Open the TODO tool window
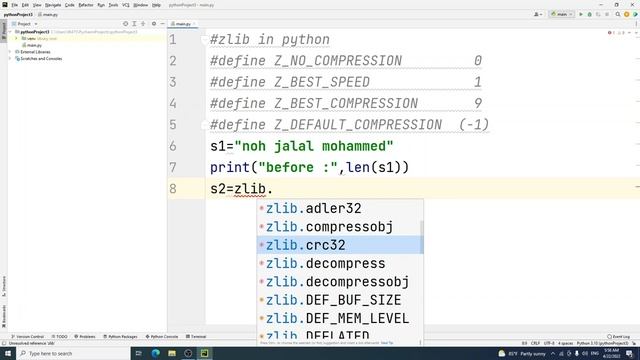Image resolution: width=640 pixels, height=360 pixels. 60,336
